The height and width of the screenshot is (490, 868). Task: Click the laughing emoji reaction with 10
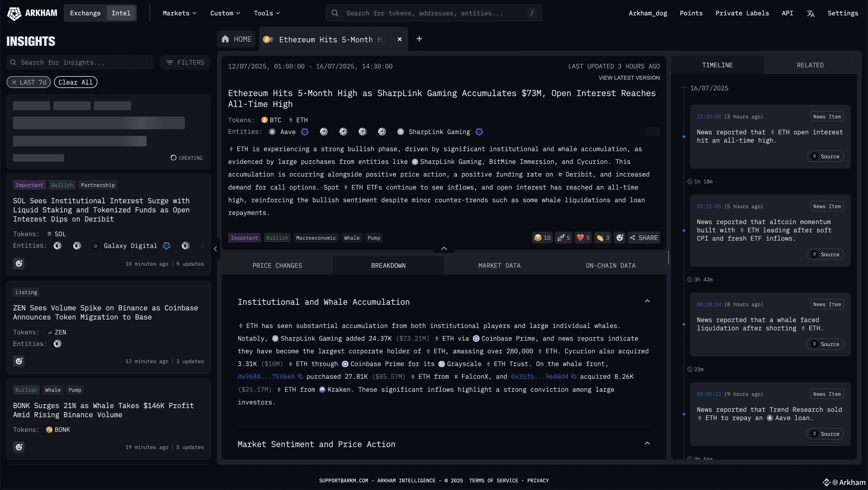point(542,238)
